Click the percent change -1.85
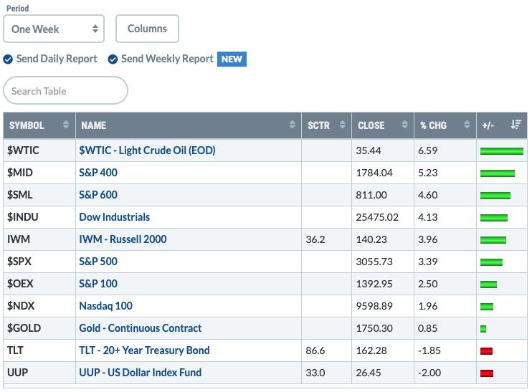 (x=429, y=350)
